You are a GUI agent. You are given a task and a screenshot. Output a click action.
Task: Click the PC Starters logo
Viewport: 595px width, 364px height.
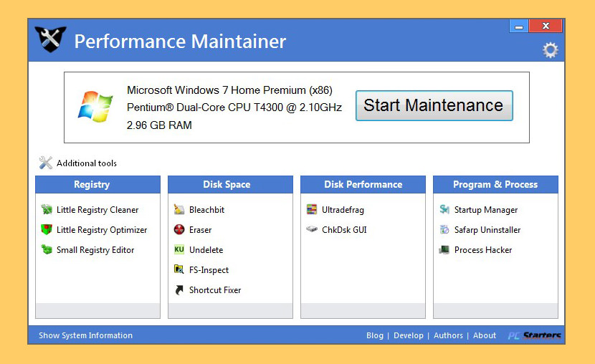pos(534,335)
